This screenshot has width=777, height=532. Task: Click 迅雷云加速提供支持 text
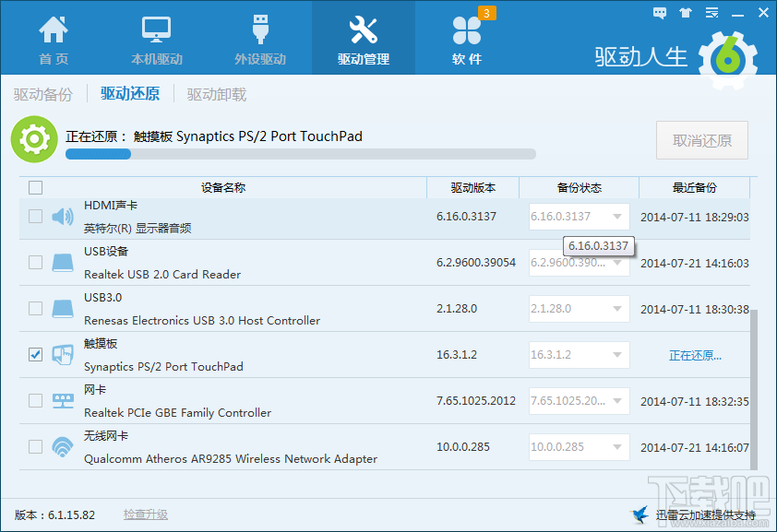click(706, 515)
